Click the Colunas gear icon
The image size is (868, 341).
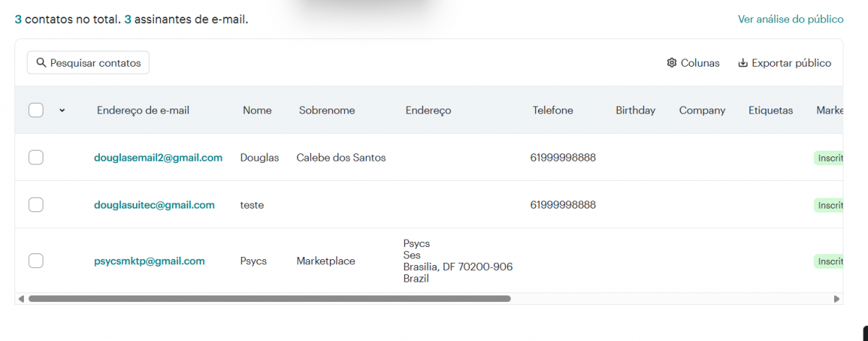671,63
